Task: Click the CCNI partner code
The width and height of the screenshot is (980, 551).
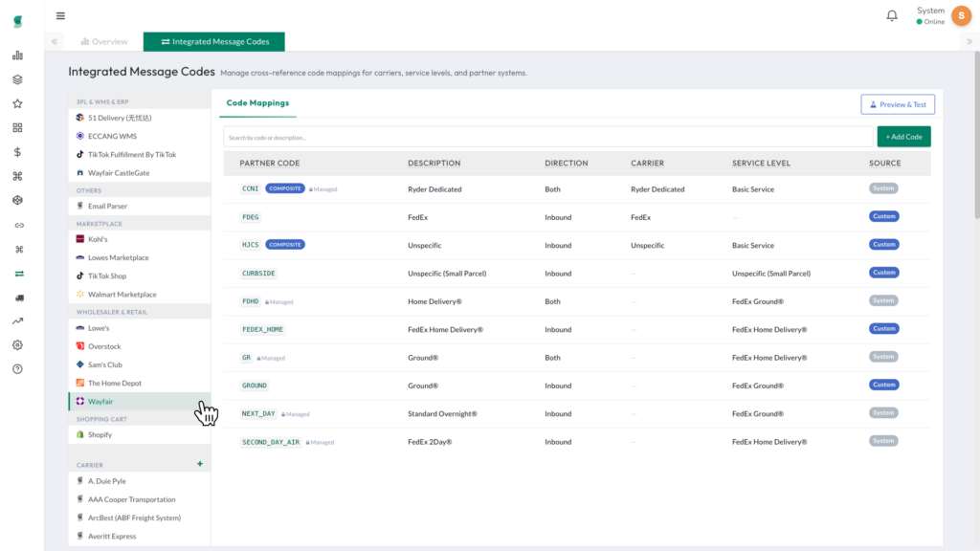Action: coord(250,188)
